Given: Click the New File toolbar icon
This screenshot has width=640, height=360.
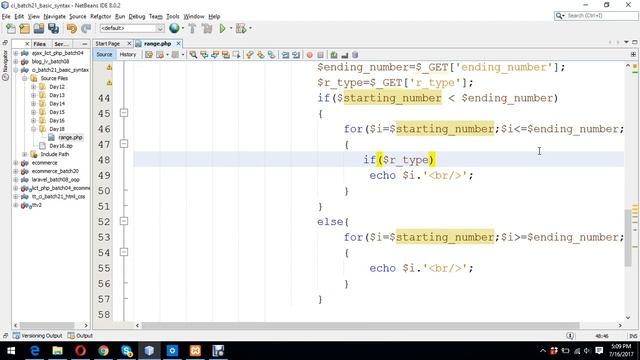Looking at the screenshot, I should [11, 29].
